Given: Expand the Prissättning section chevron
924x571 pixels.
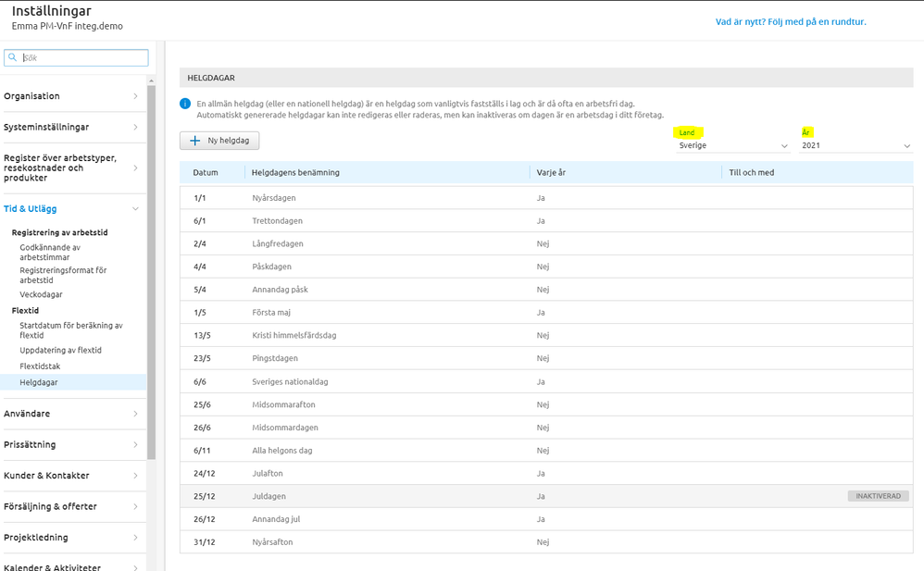Looking at the screenshot, I should [135, 445].
